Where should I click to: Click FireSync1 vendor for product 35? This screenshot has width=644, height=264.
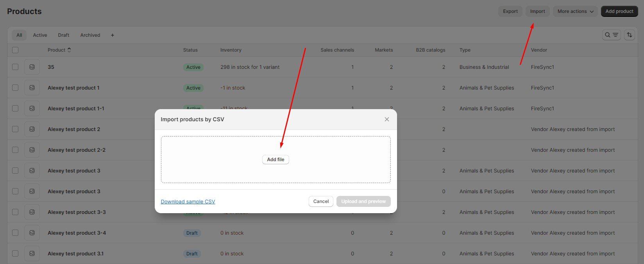click(542, 67)
